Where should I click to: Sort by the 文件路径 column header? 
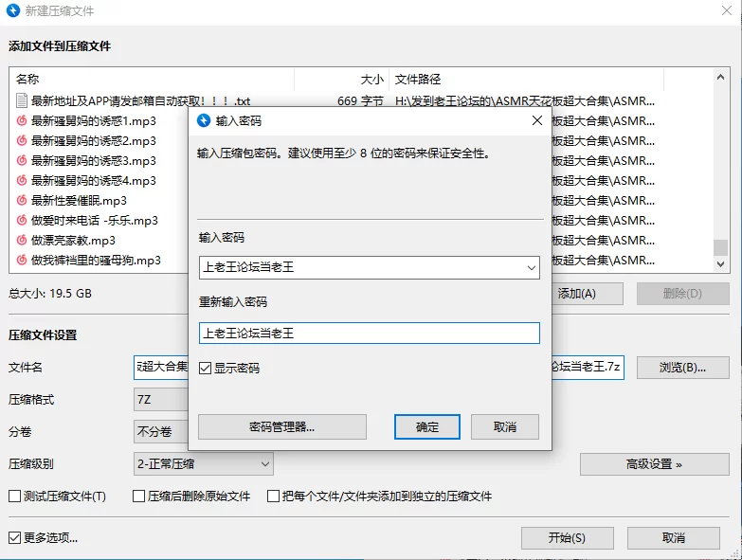526,79
